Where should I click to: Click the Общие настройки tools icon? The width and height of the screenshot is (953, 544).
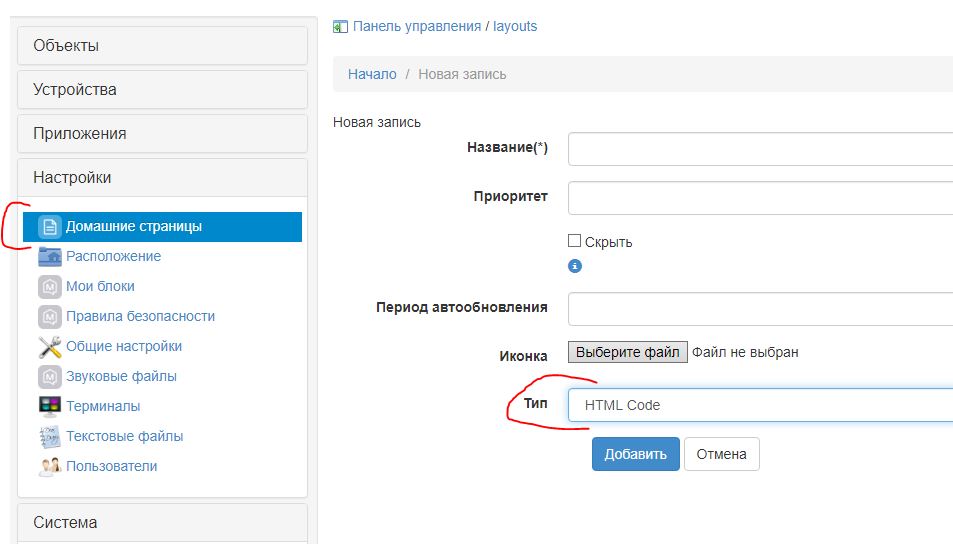pos(50,346)
